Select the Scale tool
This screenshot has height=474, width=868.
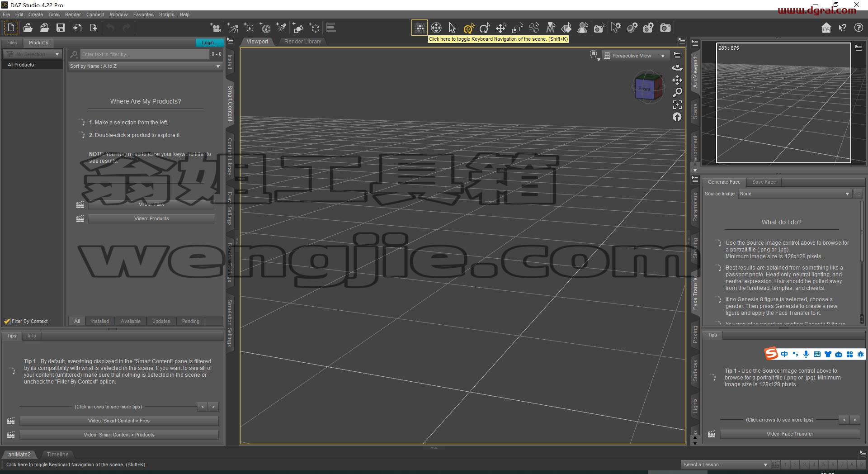[517, 28]
